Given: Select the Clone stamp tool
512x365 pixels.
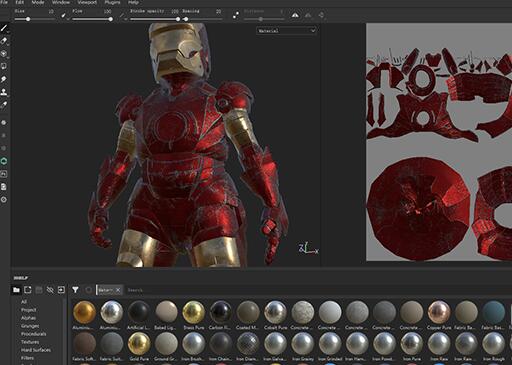Looking at the screenshot, I should 4,92.
